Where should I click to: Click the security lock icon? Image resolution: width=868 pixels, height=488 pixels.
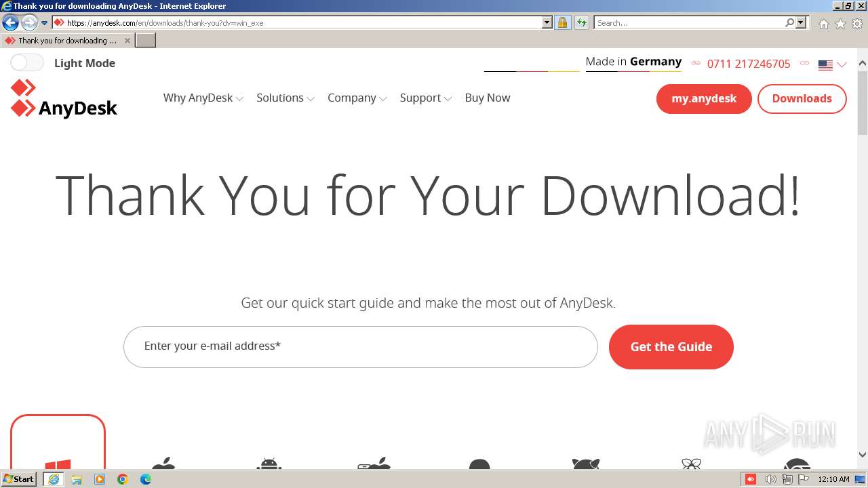coord(562,22)
